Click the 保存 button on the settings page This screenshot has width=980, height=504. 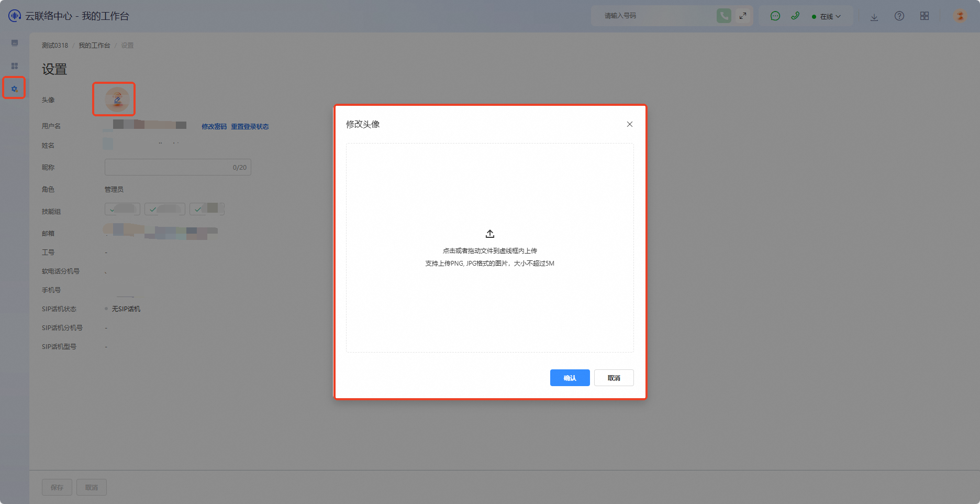[x=57, y=487]
